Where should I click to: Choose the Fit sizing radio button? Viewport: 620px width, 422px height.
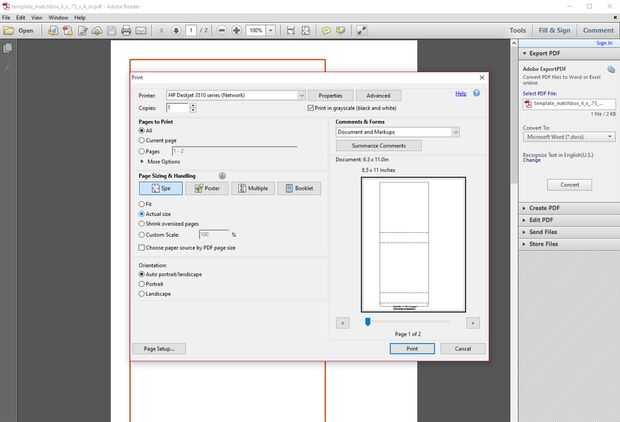click(x=142, y=204)
